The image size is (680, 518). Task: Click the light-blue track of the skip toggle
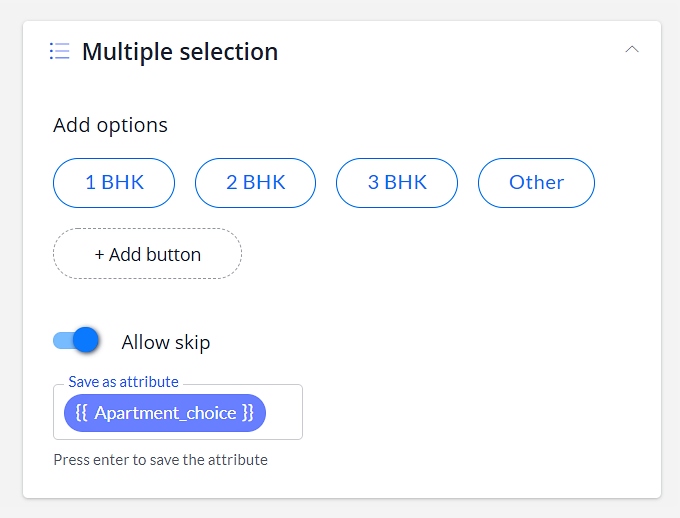(62, 341)
